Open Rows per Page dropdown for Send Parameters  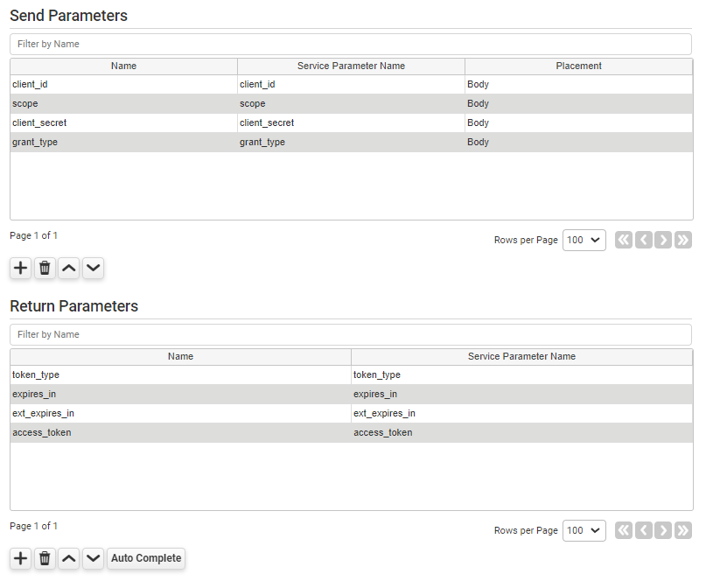pyautogui.click(x=584, y=240)
